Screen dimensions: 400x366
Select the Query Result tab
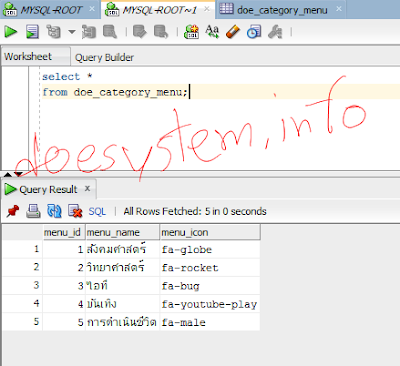pos(48,189)
